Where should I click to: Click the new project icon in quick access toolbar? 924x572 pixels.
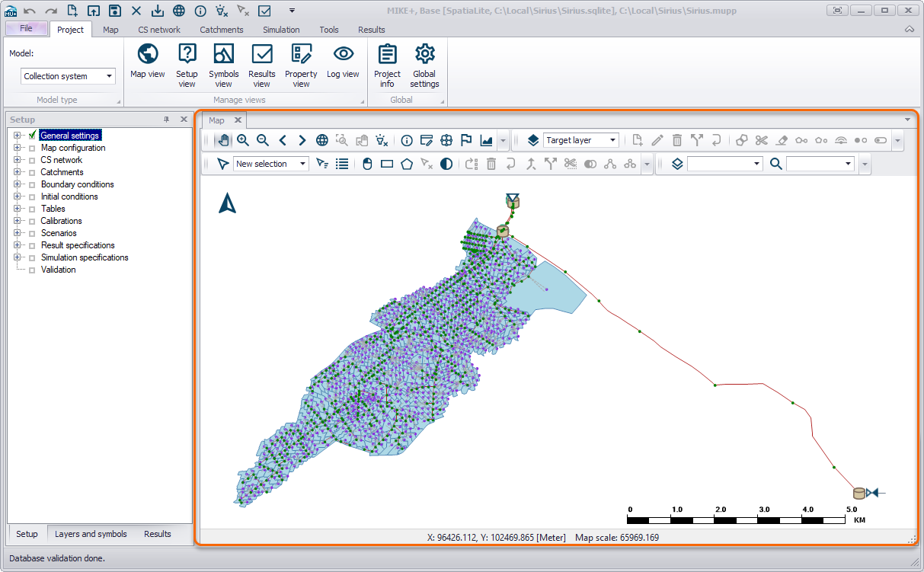pos(72,11)
